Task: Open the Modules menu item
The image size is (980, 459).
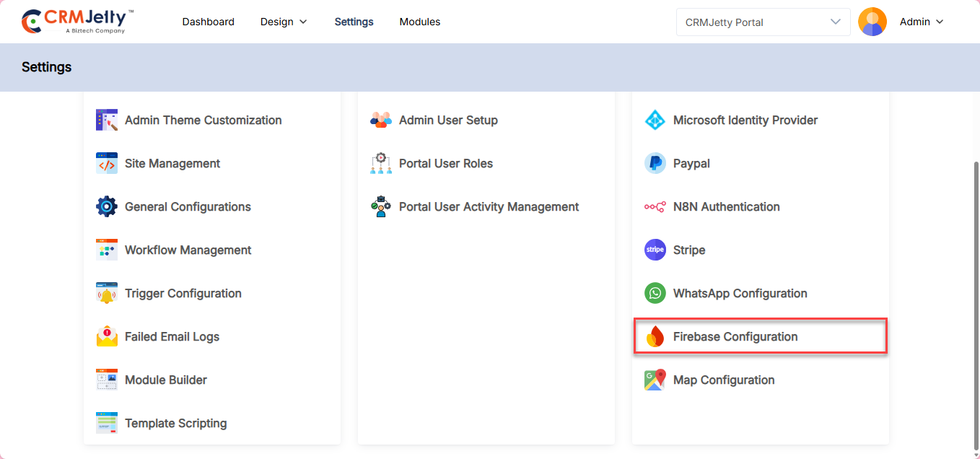Action: point(420,22)
